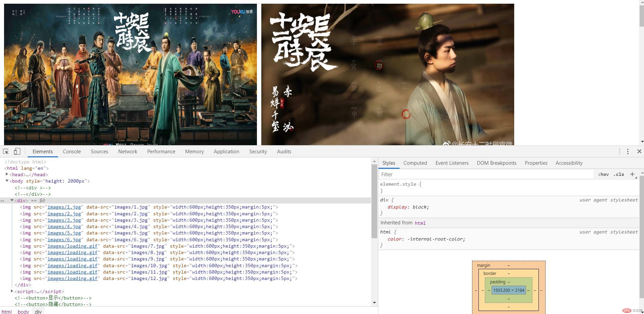
Task: Click the poster of the man in profile
Action: 388,74
